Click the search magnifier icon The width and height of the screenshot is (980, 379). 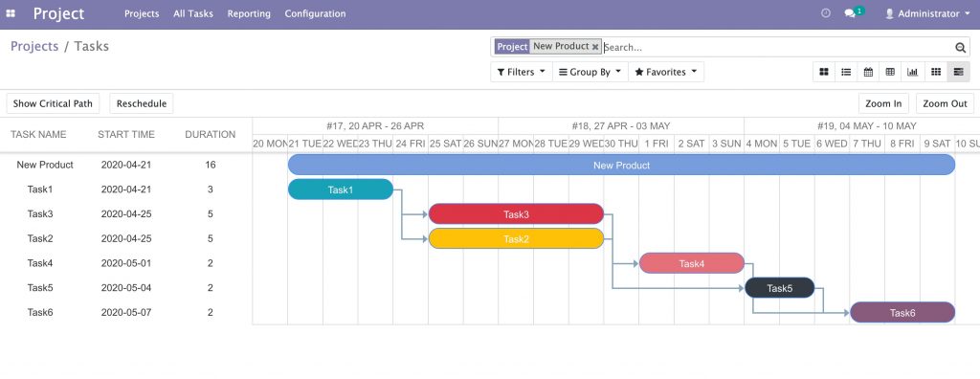tap(961, 48)
